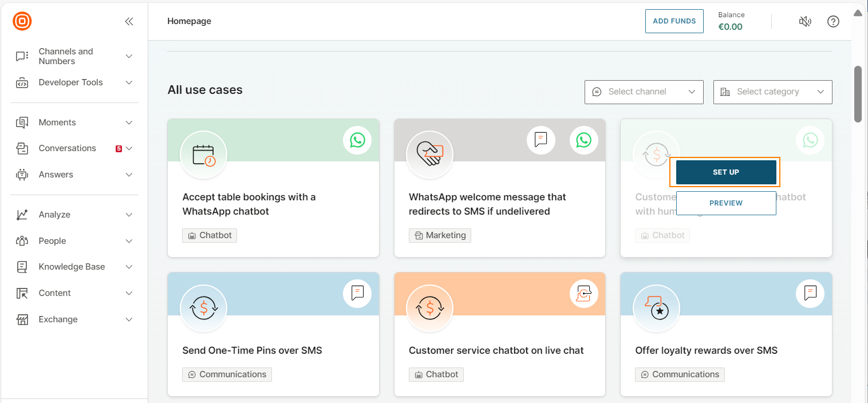This screenshot has height=403, width=868.
Task: Click the vertical page scrollbar thumb
Action: 858,94
